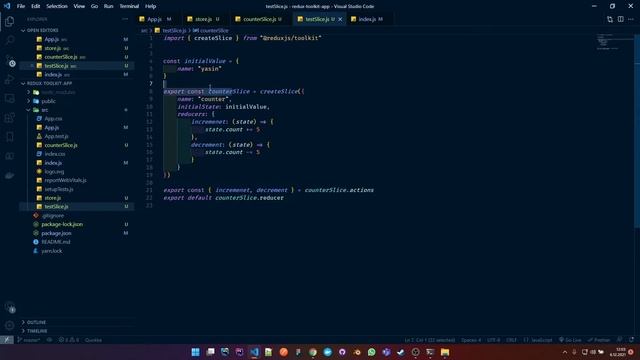This screenshot has width=640, height=360.
Task: Change CRLF end of line sequence
Action: click(511, 340)
